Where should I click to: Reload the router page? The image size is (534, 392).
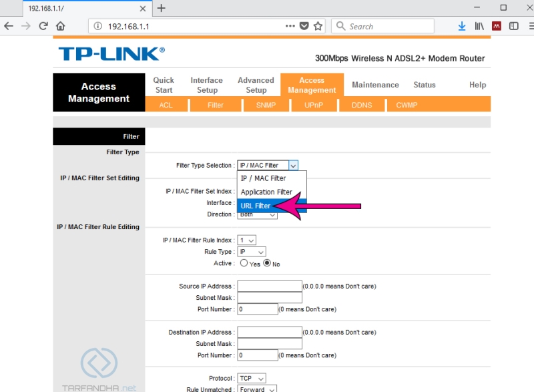tap(43, 26)
